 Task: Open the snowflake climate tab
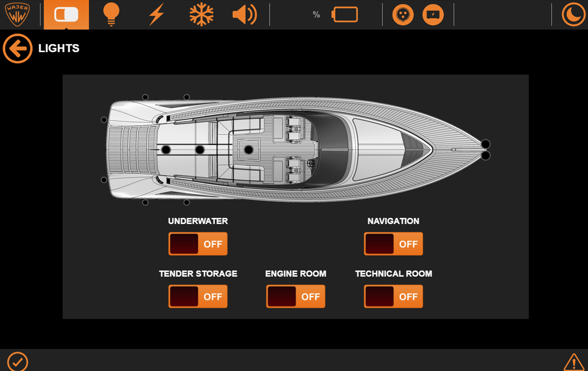(x=201, y=14)
